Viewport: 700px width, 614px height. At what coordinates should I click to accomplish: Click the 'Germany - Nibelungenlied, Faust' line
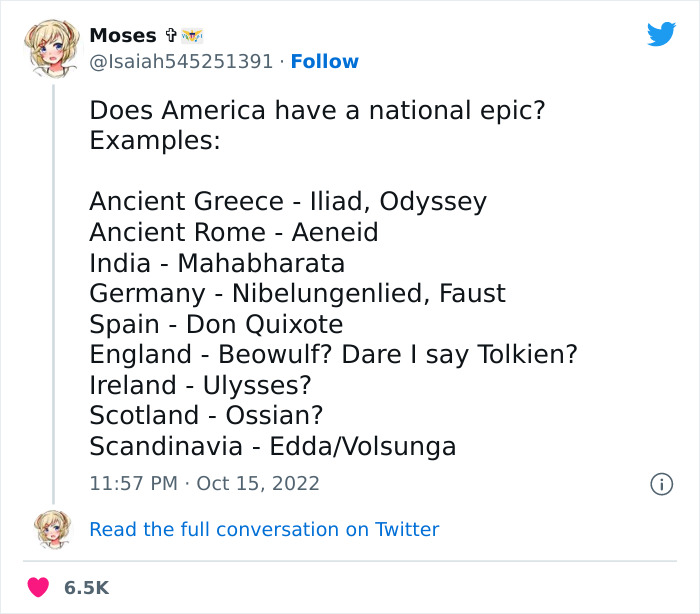[x=297, y=294]
